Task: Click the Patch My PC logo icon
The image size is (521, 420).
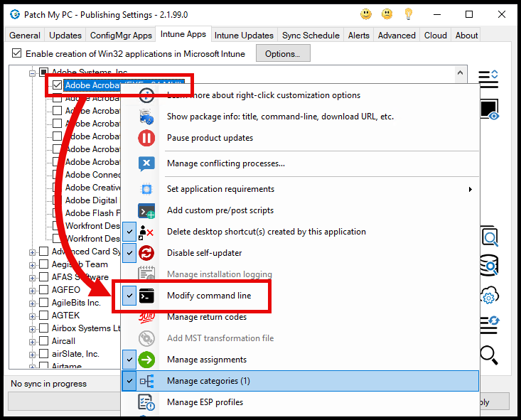Action: [15, 14]
